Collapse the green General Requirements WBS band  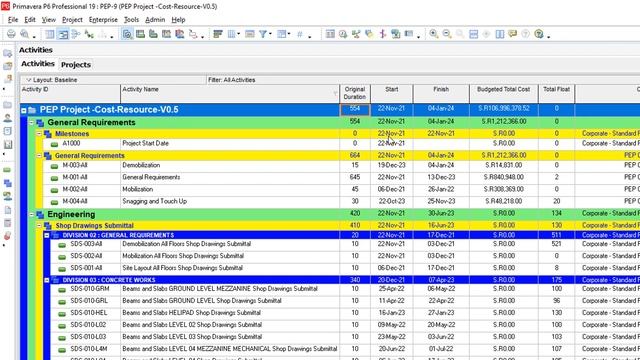pyautogui.click(x=31, y=122)
